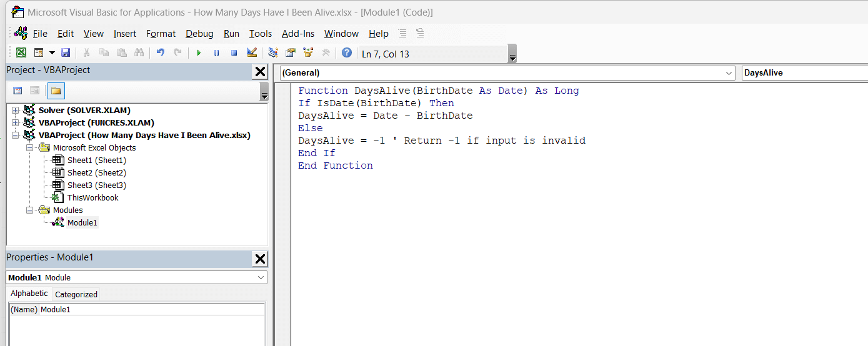Open the File menu
The image size is (868, 346).
(40, 34)
